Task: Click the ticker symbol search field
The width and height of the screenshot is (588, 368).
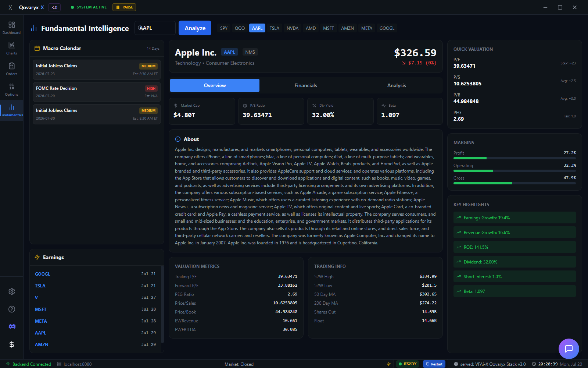Action: point(155,28)
